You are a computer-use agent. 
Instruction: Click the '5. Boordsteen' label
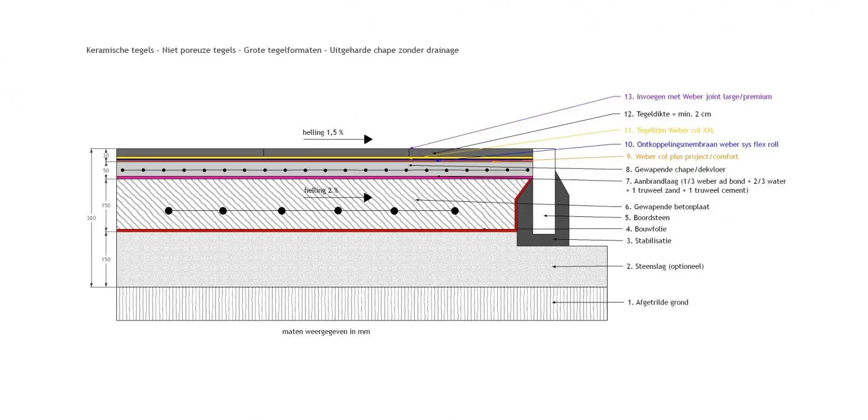[x=647, y=218]
